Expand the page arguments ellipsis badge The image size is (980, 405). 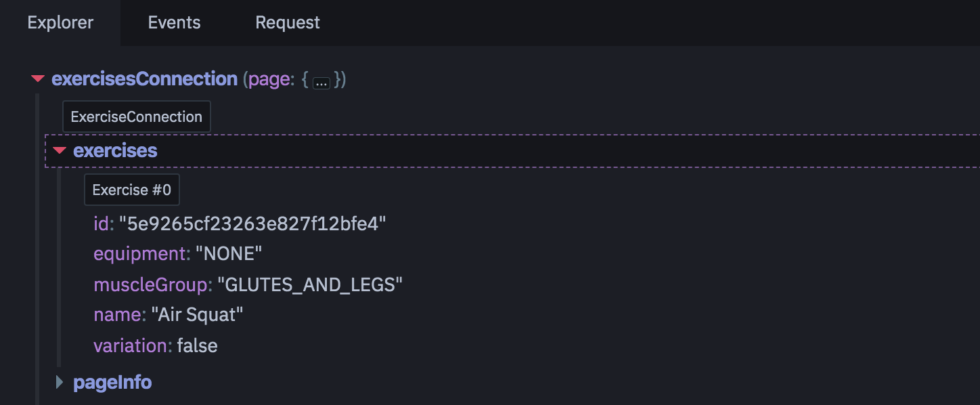pyautogui.click(x=321, y=81)
